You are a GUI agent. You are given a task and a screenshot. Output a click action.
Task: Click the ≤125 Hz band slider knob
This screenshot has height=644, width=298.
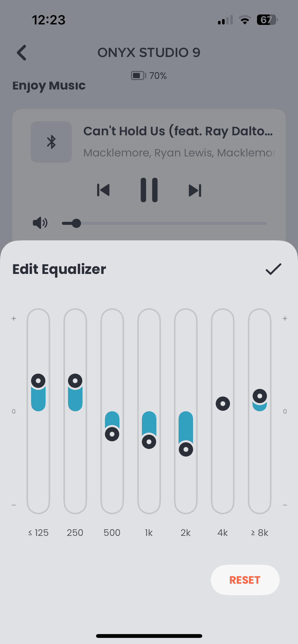pyautogui.click(x=38, y=381)
